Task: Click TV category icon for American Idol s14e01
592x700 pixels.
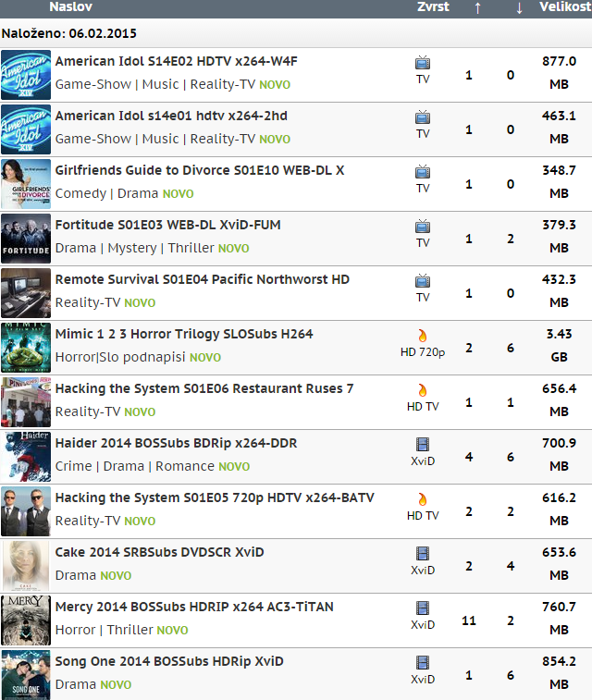Action: [x=423, y=117]
